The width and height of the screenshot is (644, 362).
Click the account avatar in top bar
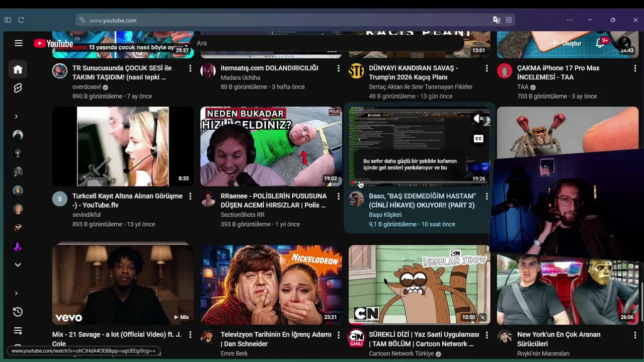624,43
